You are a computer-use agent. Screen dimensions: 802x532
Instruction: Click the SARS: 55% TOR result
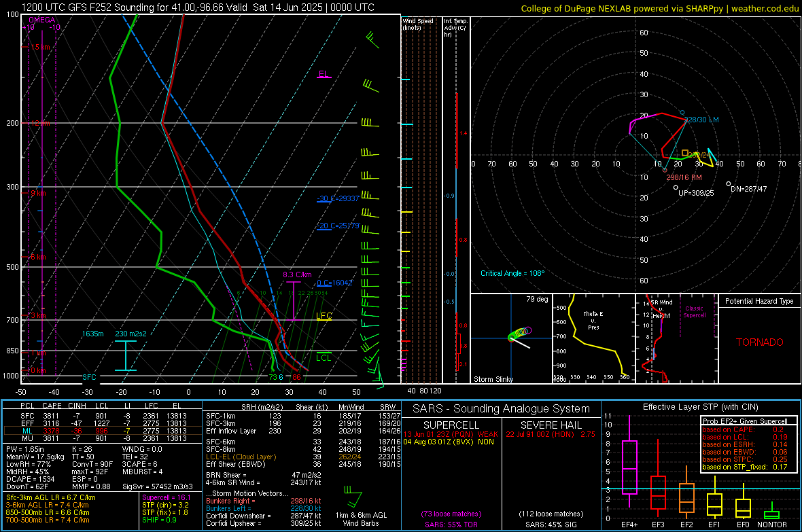451,525
